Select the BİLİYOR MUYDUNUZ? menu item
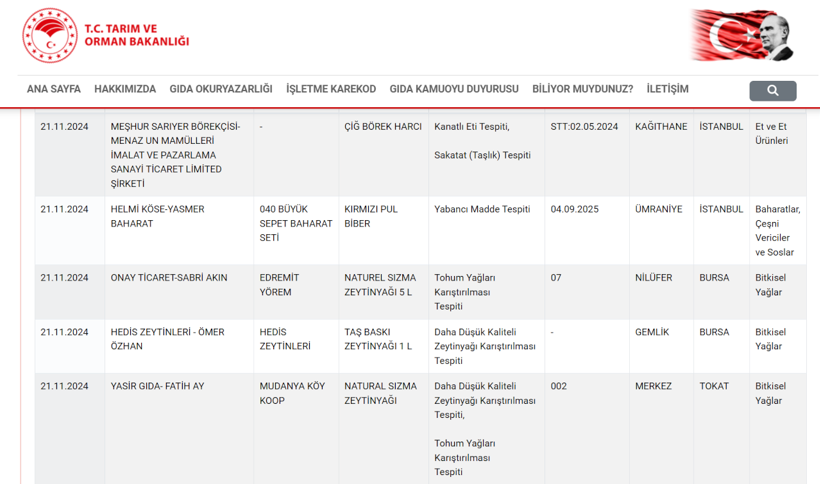Image resolution: width=820 pixels, height=484 pixels. (x=583, y=89)
